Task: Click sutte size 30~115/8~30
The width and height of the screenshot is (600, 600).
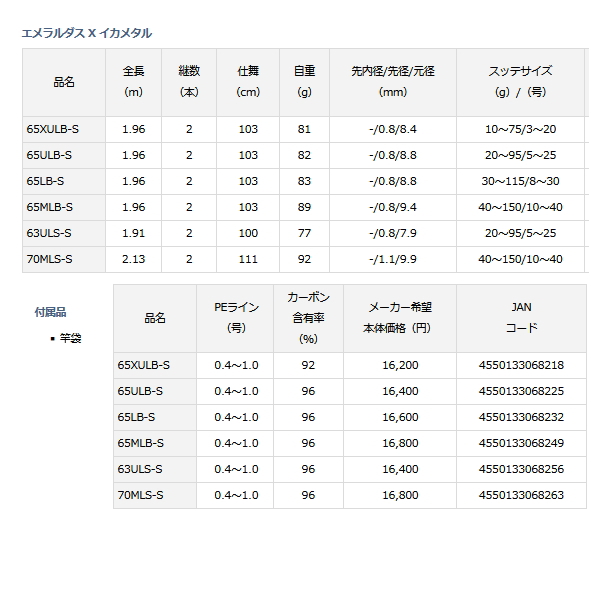Action: [x=520, y=181]
